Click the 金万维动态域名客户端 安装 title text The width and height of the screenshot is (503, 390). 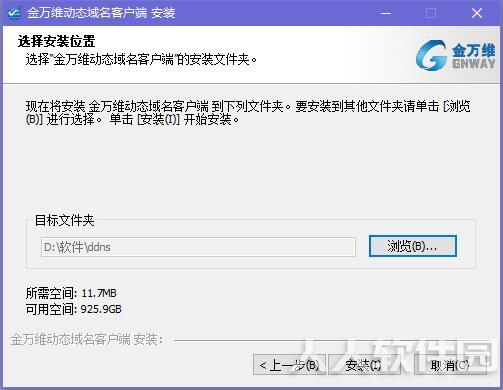[101, 13]
